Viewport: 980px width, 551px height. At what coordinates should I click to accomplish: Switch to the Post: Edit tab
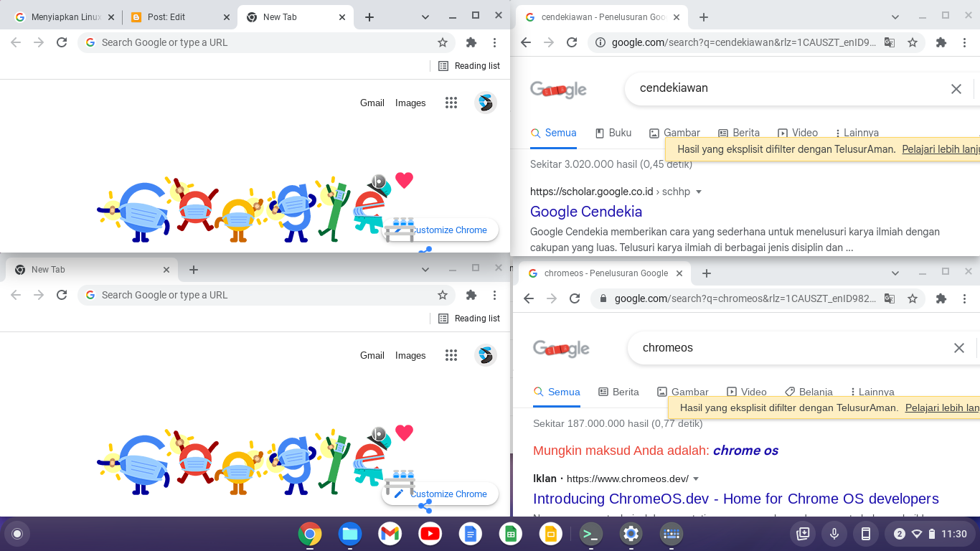[x=181, y=17]
